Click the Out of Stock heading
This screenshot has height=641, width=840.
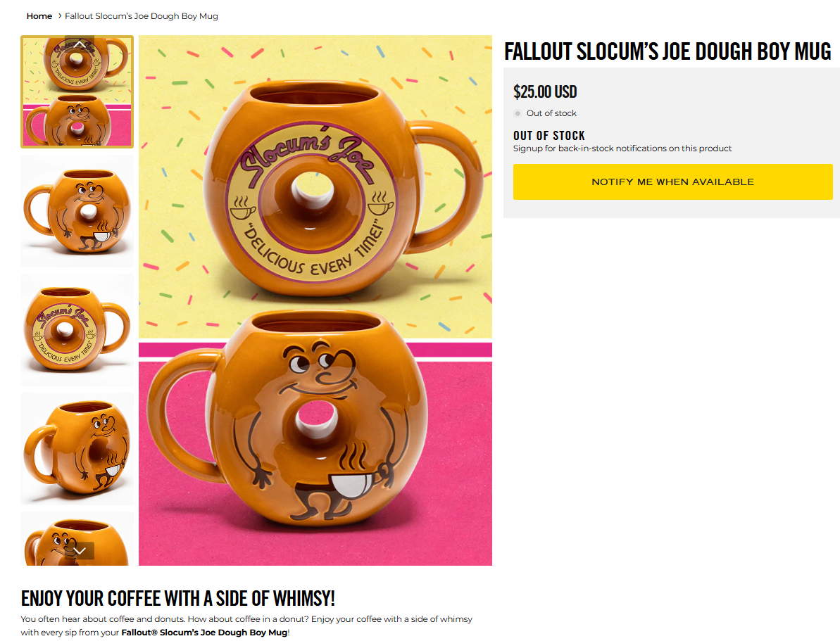tap(548, 136)
